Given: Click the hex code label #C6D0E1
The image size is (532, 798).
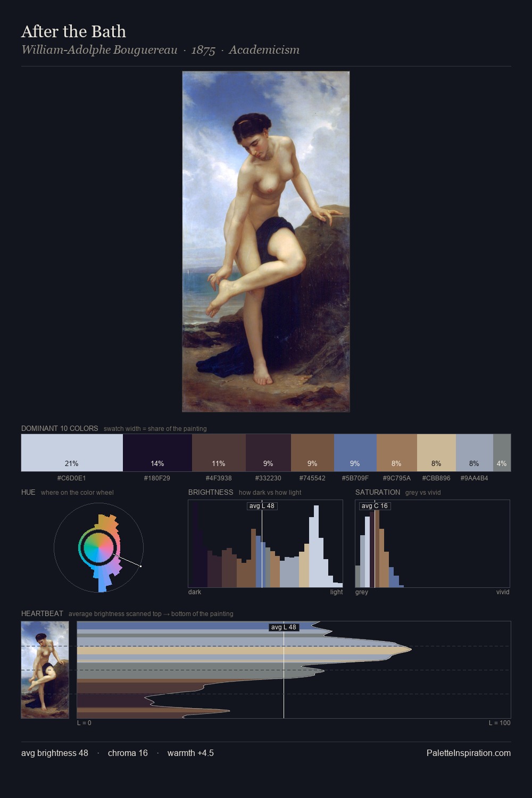Looking at the screenshot, I should click(x=72, y=478).
